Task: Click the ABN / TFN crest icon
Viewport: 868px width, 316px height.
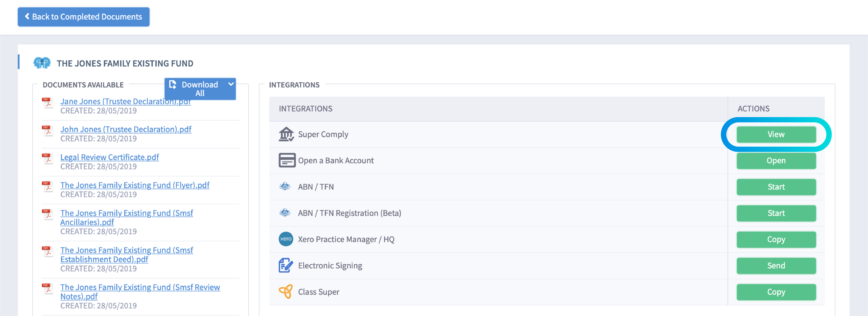Action: click(x=285, y=186)
